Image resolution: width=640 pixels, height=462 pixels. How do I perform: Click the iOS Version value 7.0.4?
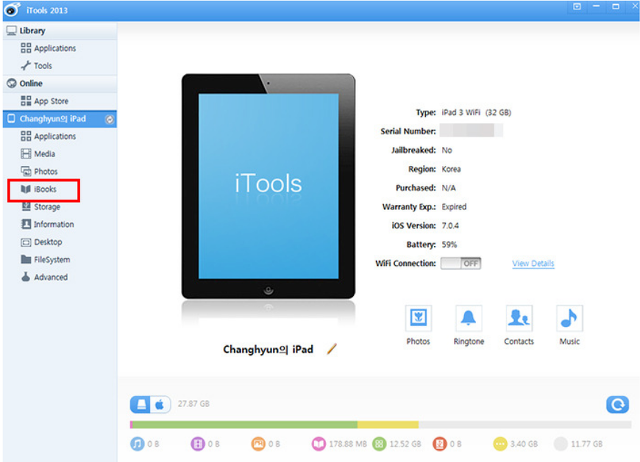(450, 225)
